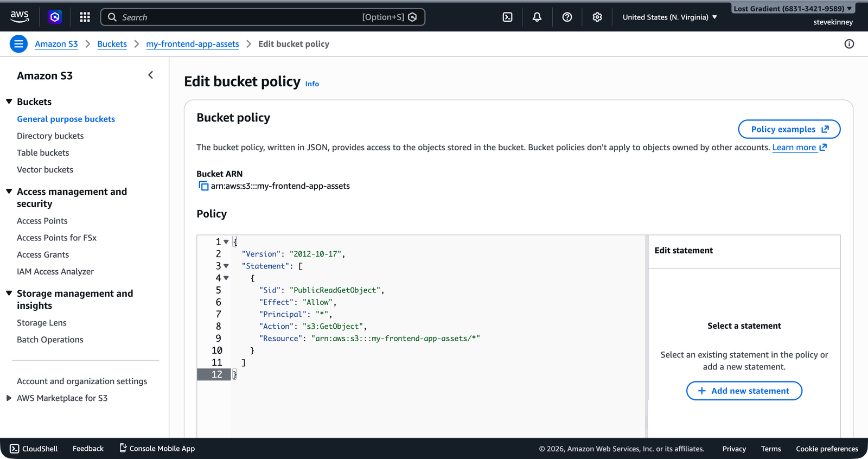Open notifications bell
This screenshot has width=868, height=459.
537,17
